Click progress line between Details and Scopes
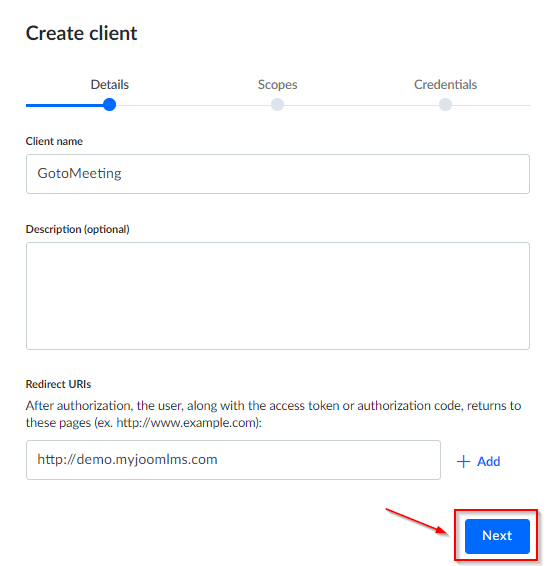Viewport: 547px width, 566px height. (x=193, y=105)
